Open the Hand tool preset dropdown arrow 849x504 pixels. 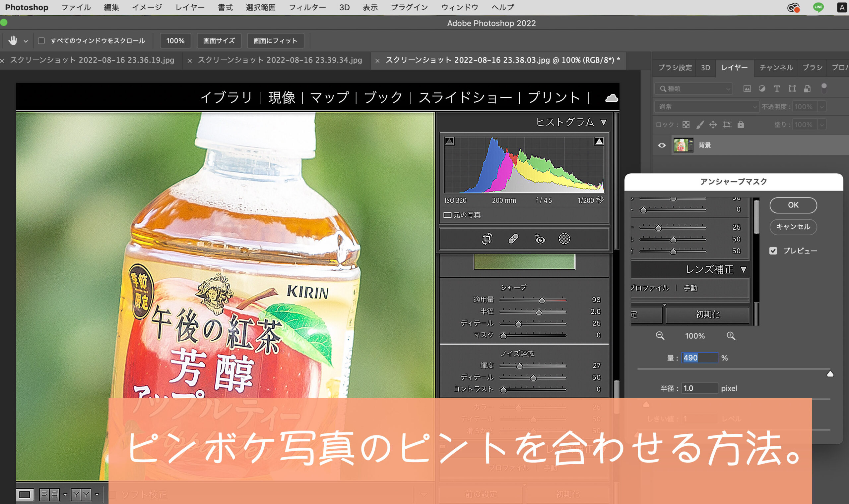26,41
